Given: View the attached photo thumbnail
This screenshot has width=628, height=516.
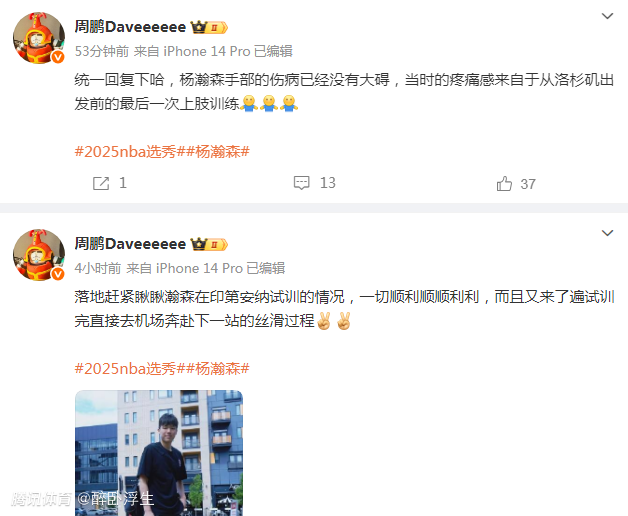Looking at the screenshot, I should 159,453.
